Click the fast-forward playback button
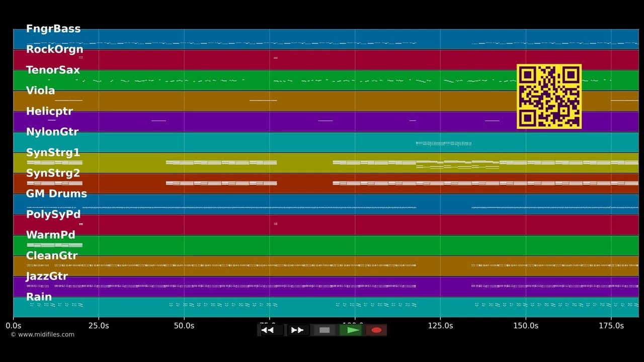This screenshot has height=362, width=644. point(297,330)
